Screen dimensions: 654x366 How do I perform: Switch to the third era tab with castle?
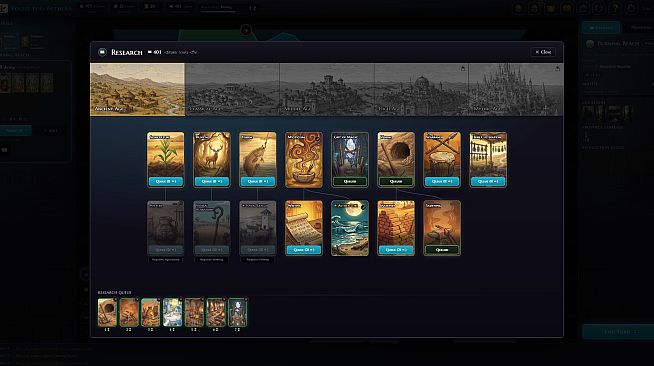(327, 90)
